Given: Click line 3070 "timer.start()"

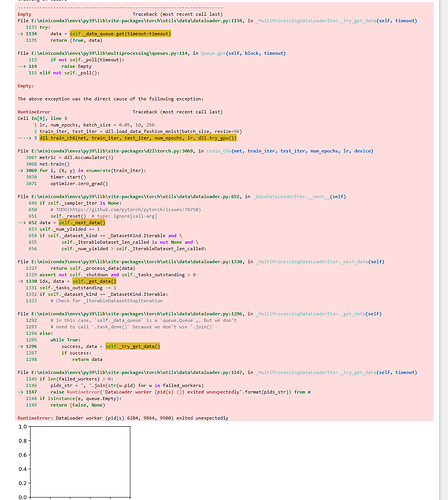Looking at the screenshot, I should point(68,177).
